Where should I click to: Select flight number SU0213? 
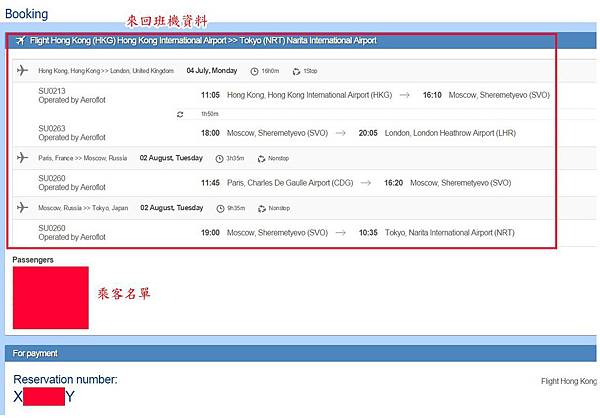(52, 91)
